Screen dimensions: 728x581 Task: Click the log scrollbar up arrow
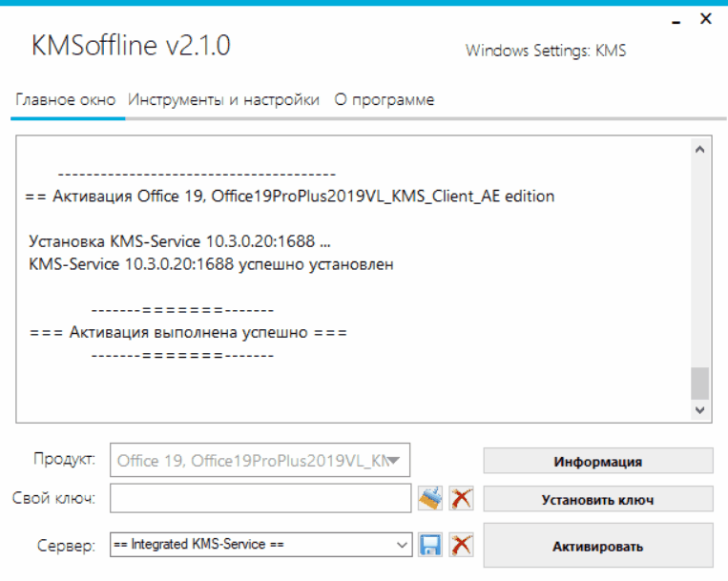tap(699, 150)
